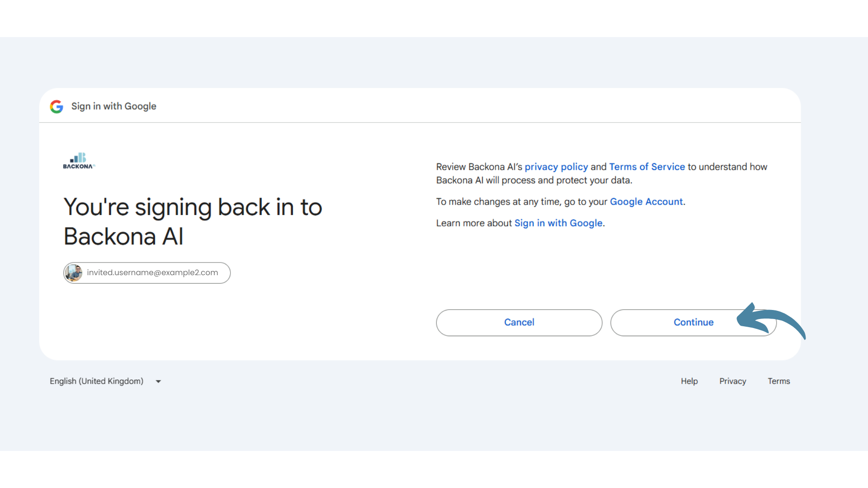Click the account profile avatar picture
The image size is (868, 488).
click(x=74, y=273)
